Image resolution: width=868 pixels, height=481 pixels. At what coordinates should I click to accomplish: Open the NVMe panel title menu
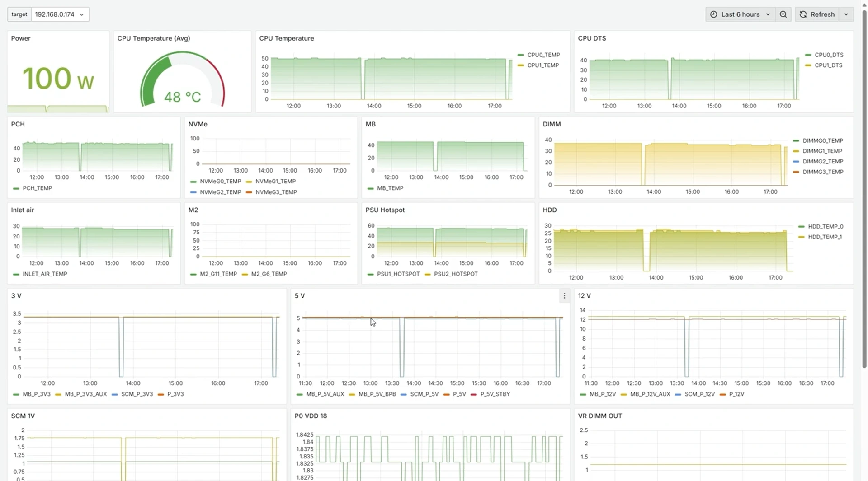tap(198, 124)
